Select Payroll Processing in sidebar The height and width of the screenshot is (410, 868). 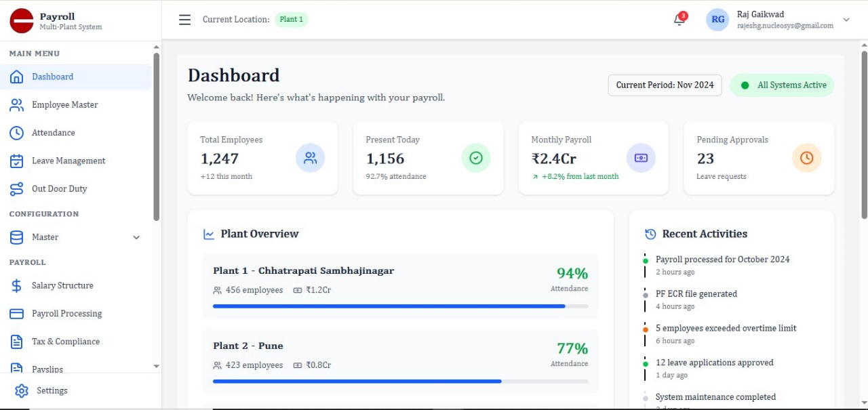click(66, 314)
